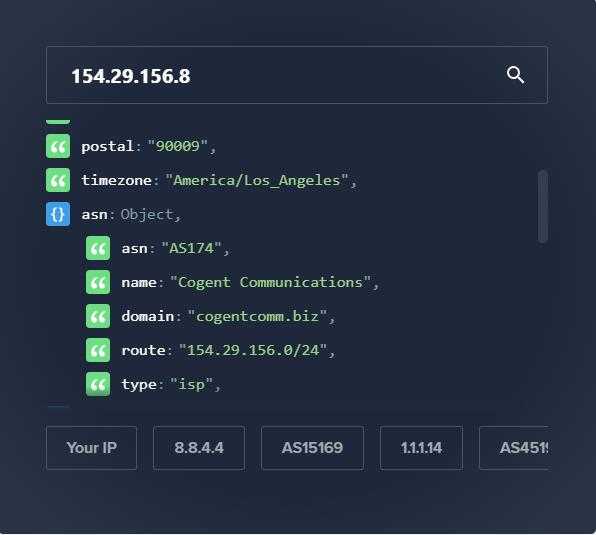Select the partially visible AS451 button
The height and width of the screenshot is (535, 596).
[514, 448]
